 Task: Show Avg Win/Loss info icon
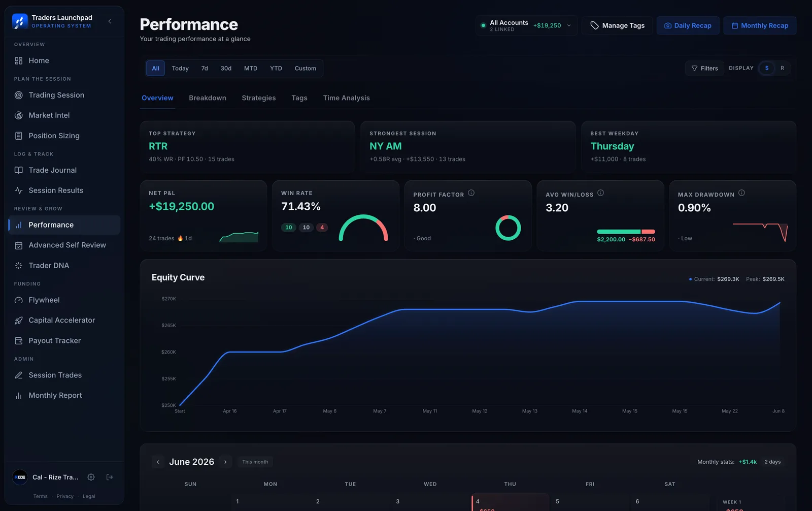[601, 193]
